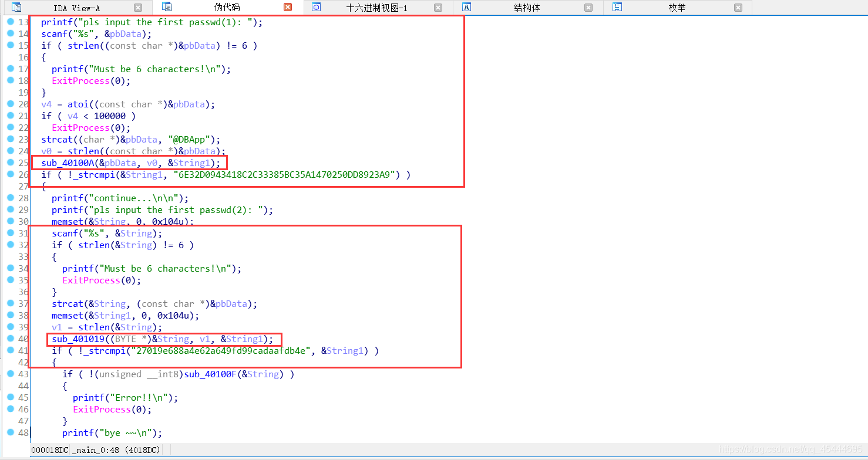Click the IDA View-A tab icon
This screenshot has width=868, height=460.
click(x=16, y=7)
